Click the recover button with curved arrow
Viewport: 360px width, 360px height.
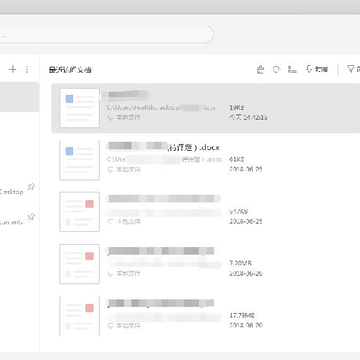[x=317, y=69]
